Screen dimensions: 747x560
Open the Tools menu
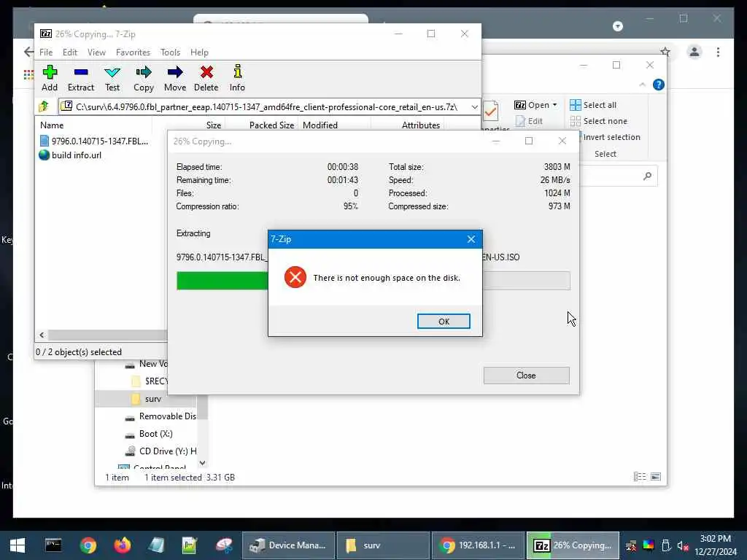(170, 52)
